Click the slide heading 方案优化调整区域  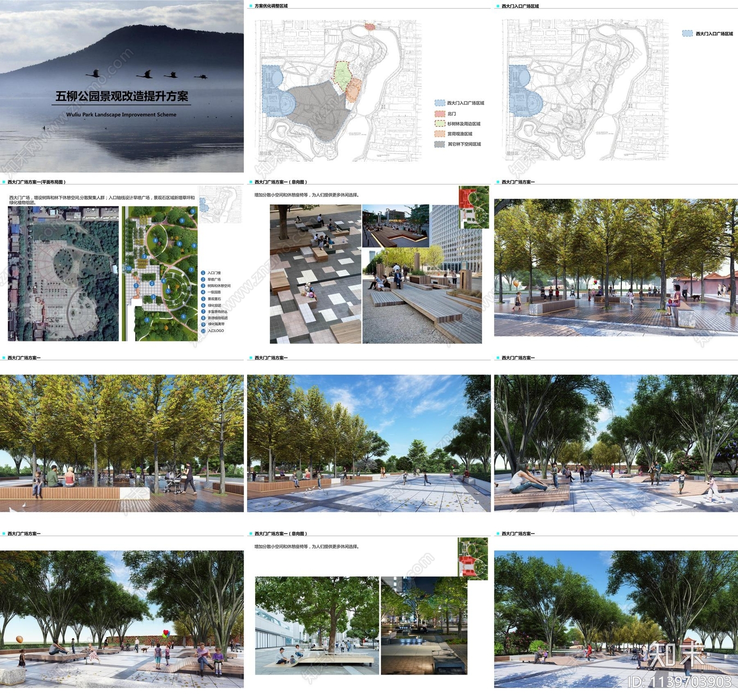(x=271, y=6)
